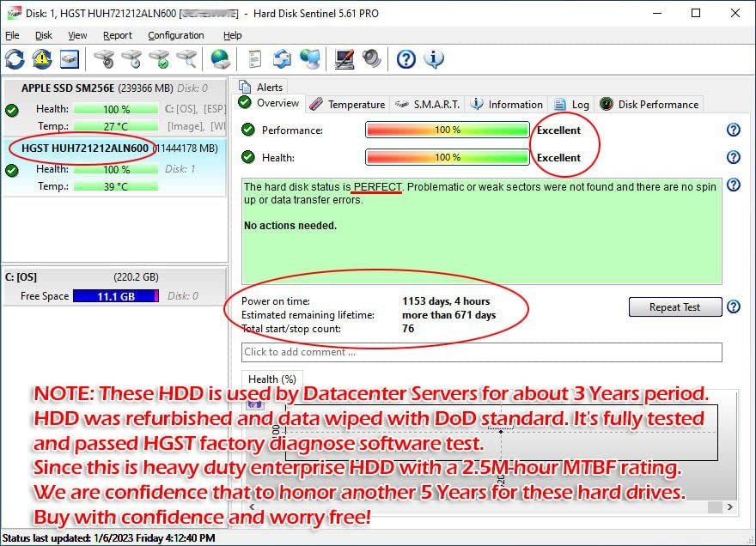Viewport: 756px width, 546px height.
Task: Select the APPLE SSD SM256E disk entry
Action: click(x=115, y=107)
